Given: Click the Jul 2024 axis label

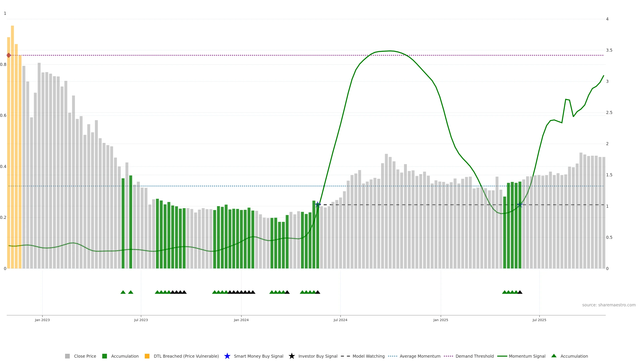Looking at the screenshot, I should pyautogui.click(x=340, y=320).
